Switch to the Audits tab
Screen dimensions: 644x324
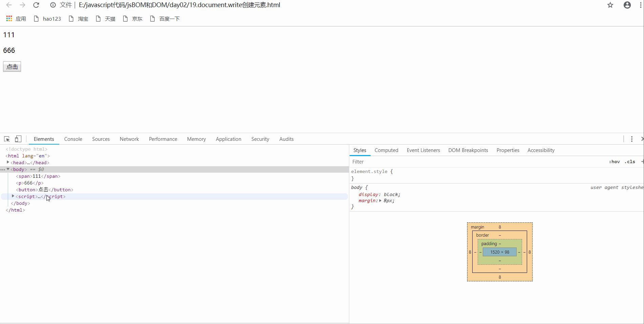coord(287,139)
